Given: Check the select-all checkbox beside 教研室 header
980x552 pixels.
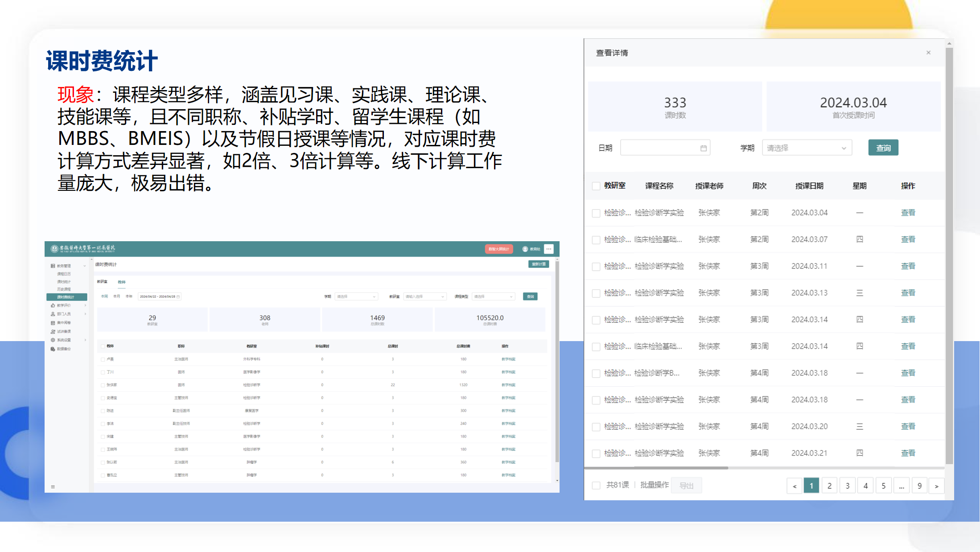Looking at the screenshot, I should (x=596, y=186).
